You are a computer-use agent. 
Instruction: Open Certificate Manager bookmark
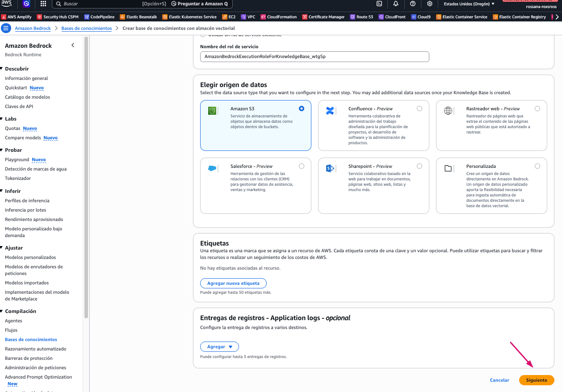(323, 17)
